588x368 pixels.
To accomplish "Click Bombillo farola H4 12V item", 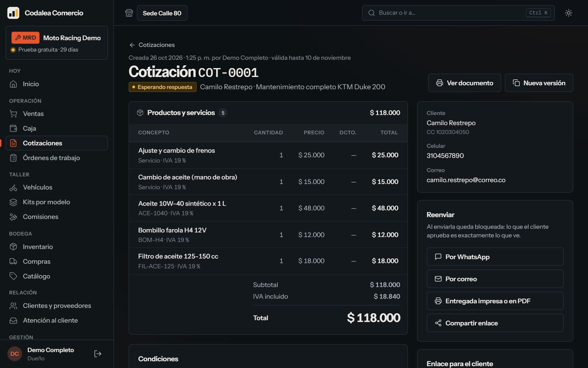I will pos(172,230).
